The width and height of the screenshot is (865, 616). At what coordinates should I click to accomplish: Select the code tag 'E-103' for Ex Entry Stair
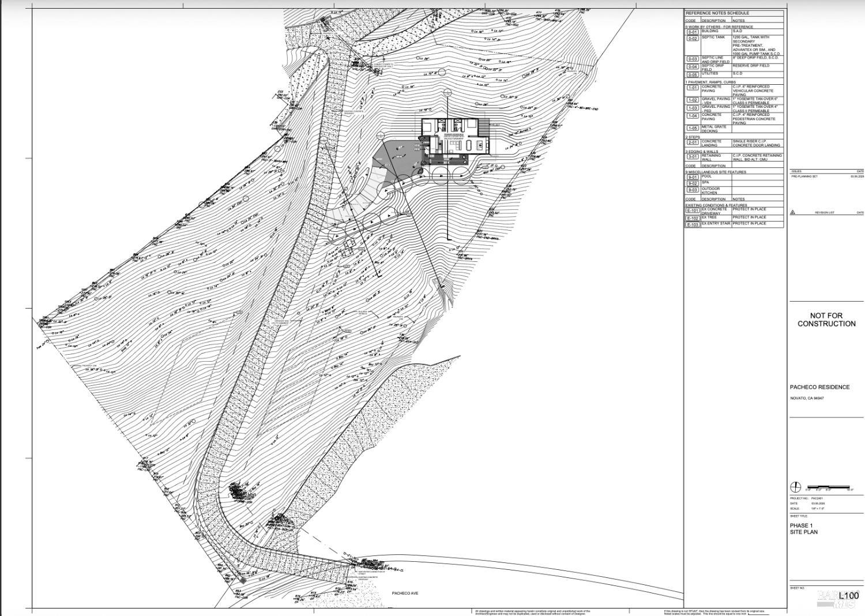click(x=693, y=224)
